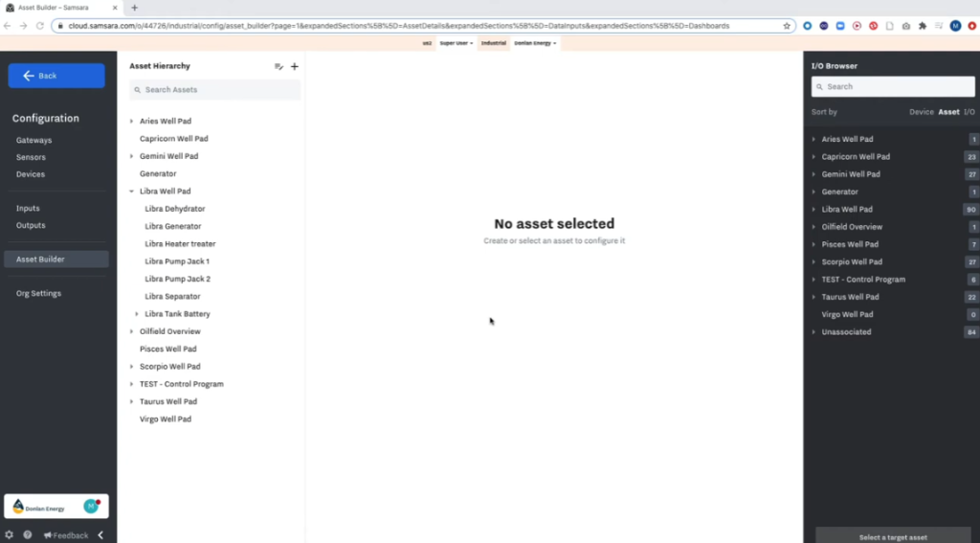Sort I/O Browser by I/O
Screen dimensions: 980x543
tap(969, 112)
